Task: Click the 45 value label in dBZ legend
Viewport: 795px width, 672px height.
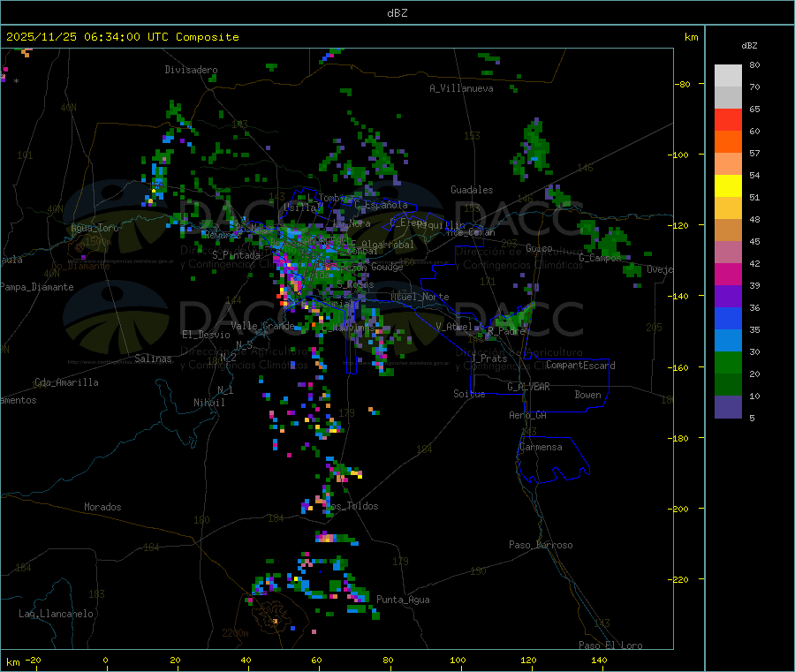Action: pos(754,242)
